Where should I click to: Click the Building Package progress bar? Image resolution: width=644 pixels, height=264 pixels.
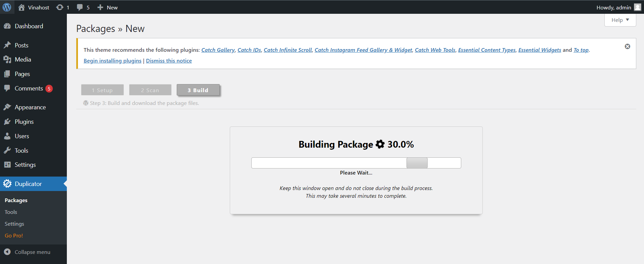(x=356, y=163)
